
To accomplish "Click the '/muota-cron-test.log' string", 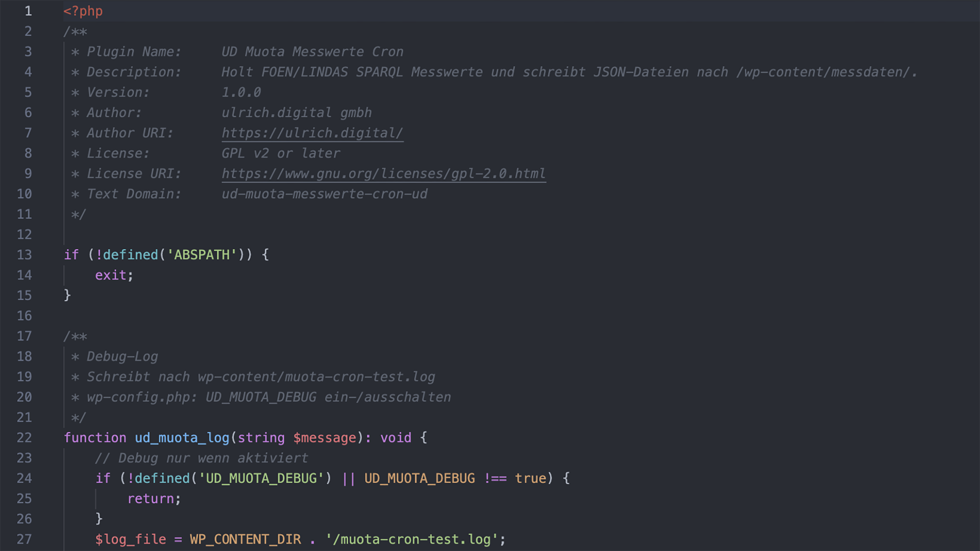I will coord(412,540).
